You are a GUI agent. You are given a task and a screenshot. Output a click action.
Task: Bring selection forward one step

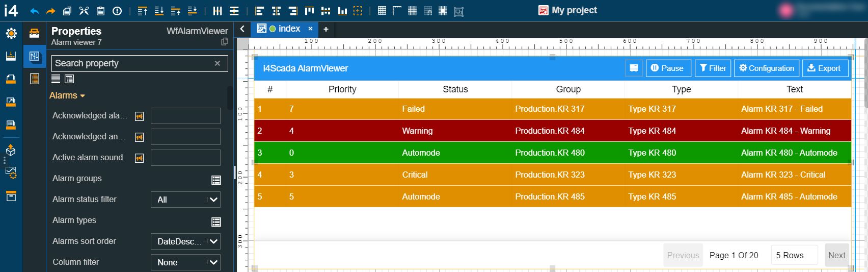coord(176,11)
